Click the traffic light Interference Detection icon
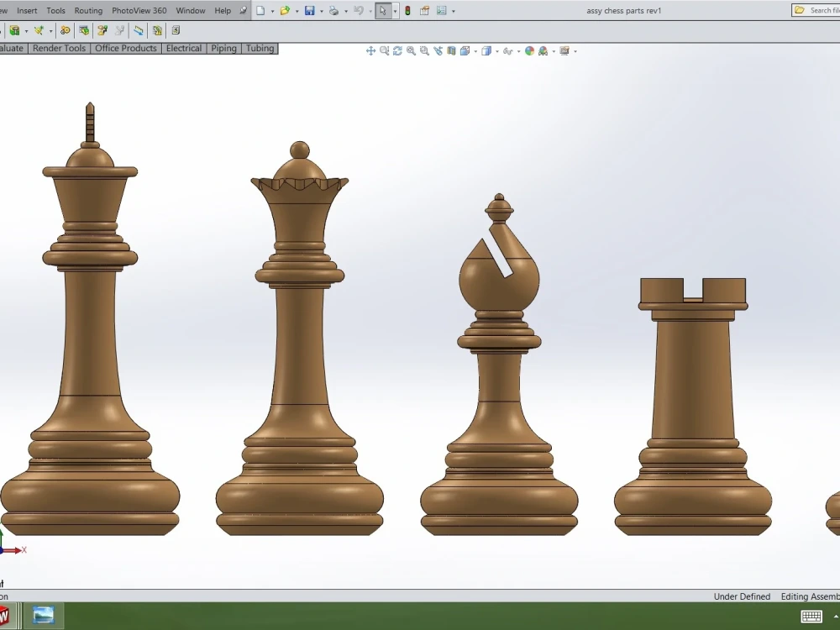The width and height of the screenshot is (840, 630). (408, 10)
